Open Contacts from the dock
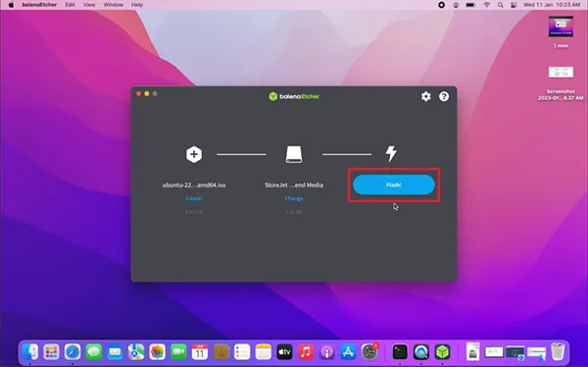 221,352
